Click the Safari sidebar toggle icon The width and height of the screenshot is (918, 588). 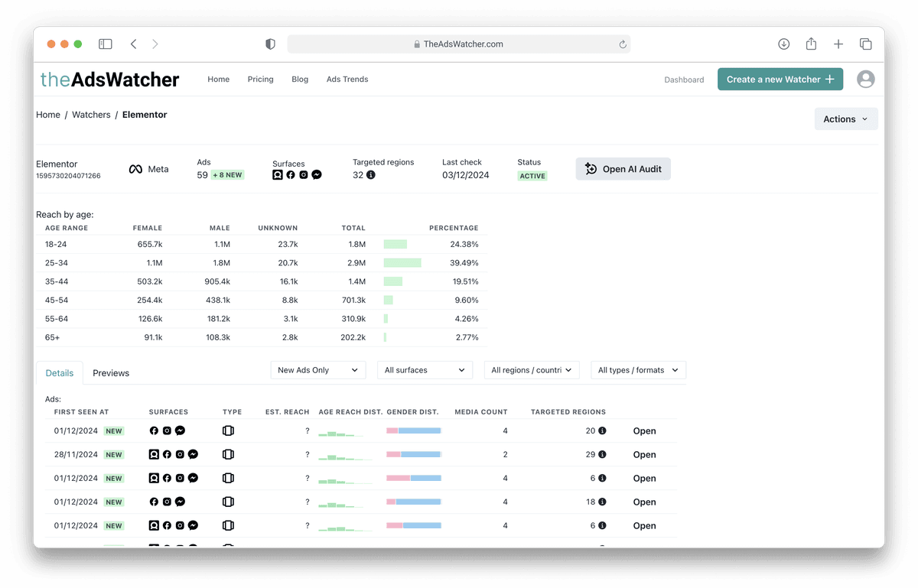pos(106,44)
